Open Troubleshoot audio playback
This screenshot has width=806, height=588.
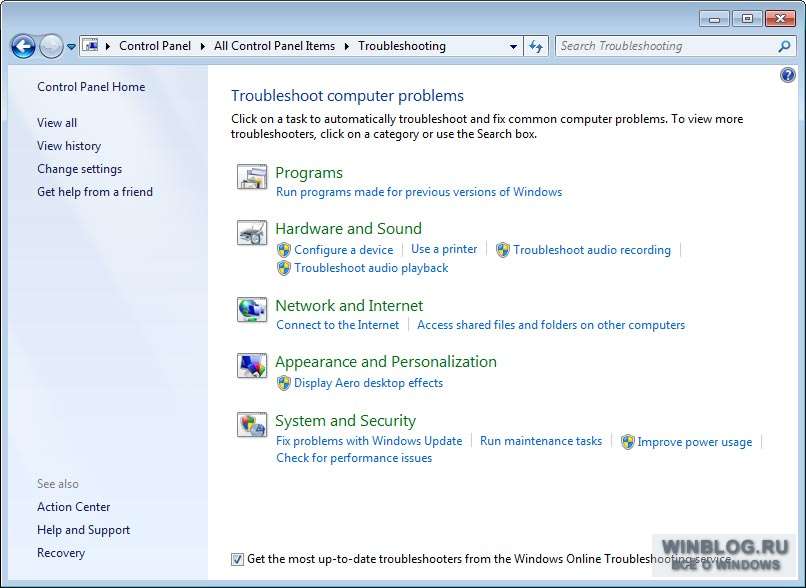(371, 268)
